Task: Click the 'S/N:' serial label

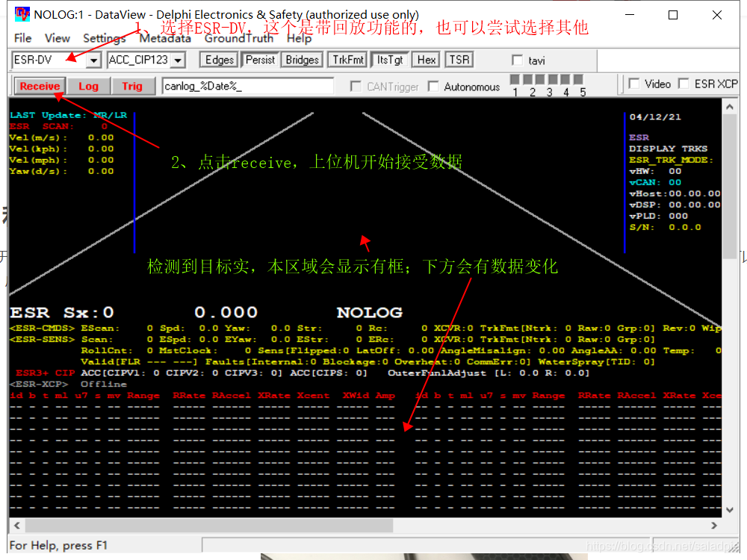Action: [x=642, y=228]
